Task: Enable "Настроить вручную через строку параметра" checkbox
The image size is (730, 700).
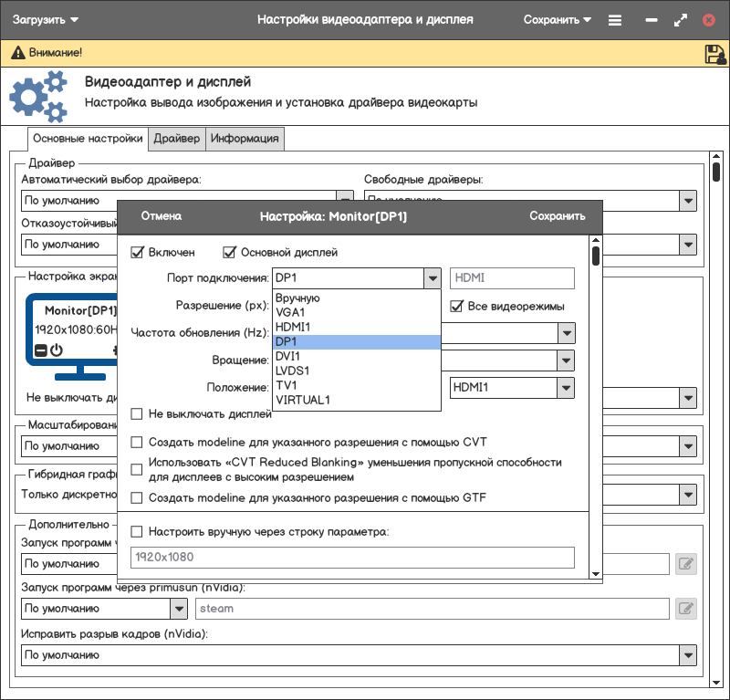Action: point(138,531)
